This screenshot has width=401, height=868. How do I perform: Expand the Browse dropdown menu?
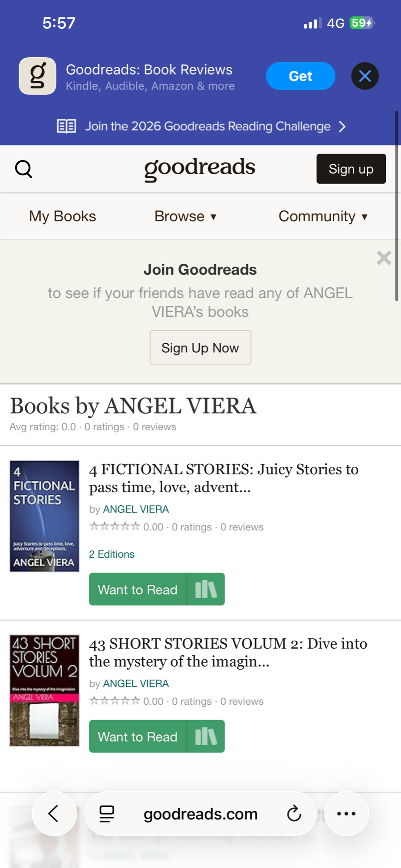pos(185,216)
